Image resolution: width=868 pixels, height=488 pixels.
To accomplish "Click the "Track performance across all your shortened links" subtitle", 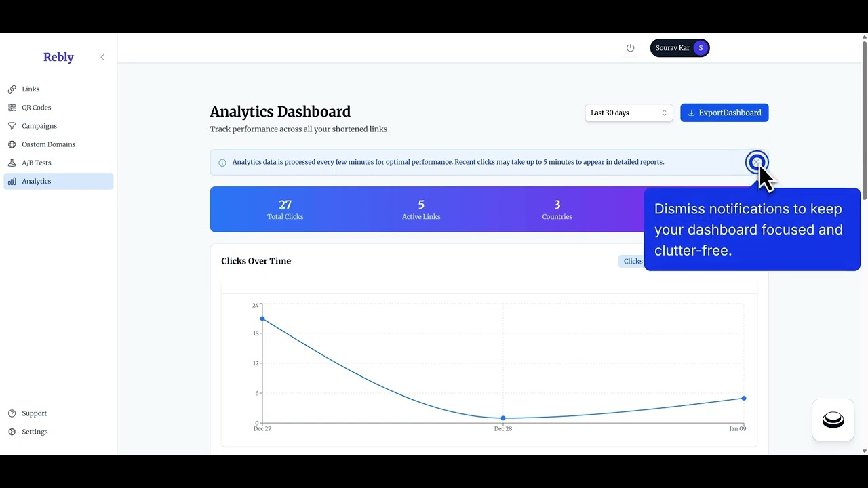I will 298,129.
